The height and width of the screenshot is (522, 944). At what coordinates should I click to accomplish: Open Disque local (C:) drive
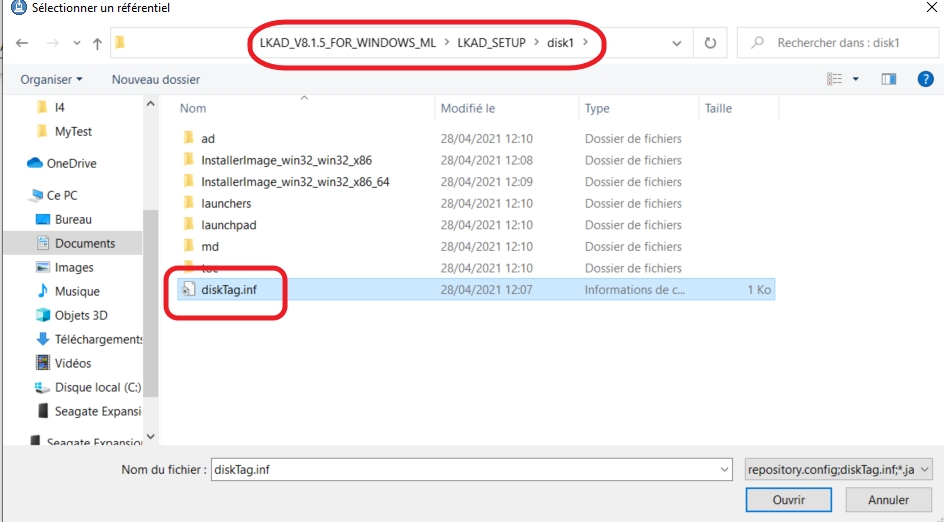point(98,388)
